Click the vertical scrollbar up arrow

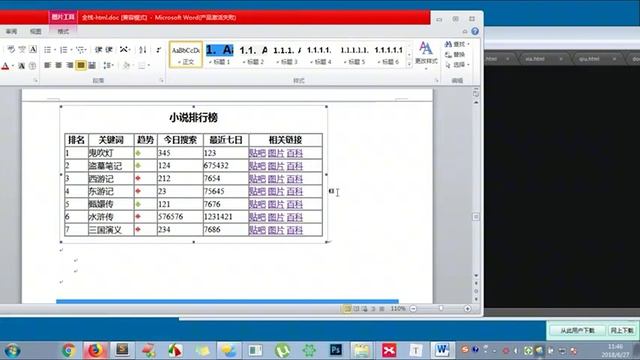pyautogui.click(x=476, y=102)
